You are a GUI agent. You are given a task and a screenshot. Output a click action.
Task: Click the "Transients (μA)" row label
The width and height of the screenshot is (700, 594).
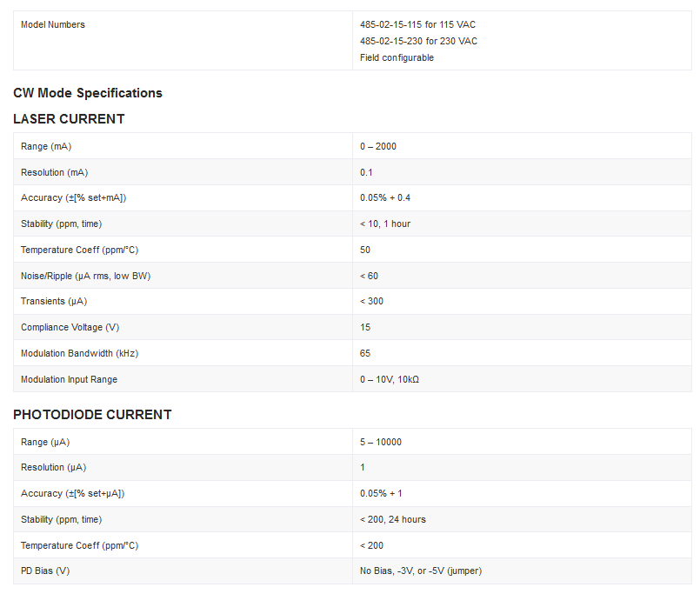pyautogui.click(x=54, y=301)
